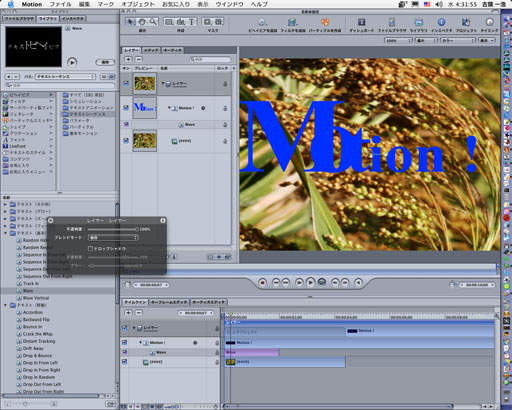Select Wave Vertical in behavior list

(x=36, y=298)
